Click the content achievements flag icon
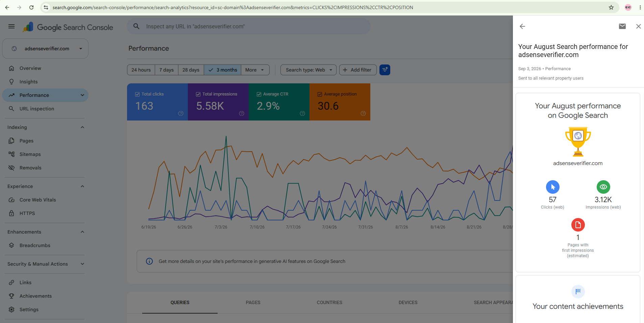The width and height of the screenshot is (644, 323). pyautogui.click(x=578, y=292)
